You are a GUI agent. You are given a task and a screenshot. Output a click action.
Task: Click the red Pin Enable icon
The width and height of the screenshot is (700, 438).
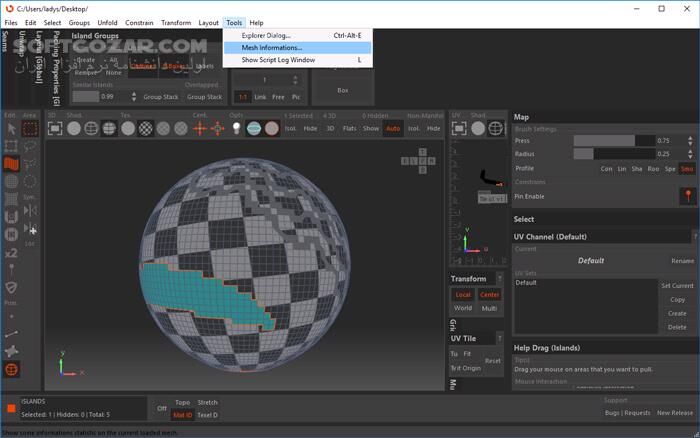(x=686, y=197)
